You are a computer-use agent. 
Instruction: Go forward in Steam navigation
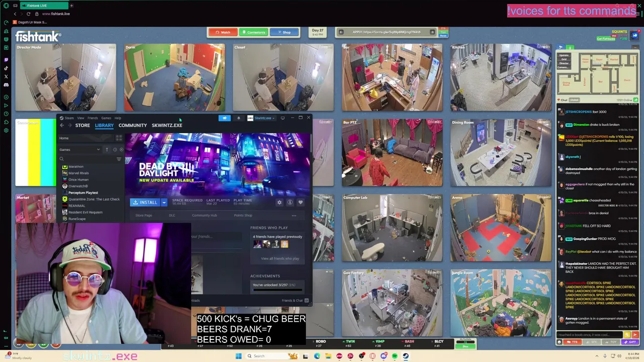click(x=70, y=125)
